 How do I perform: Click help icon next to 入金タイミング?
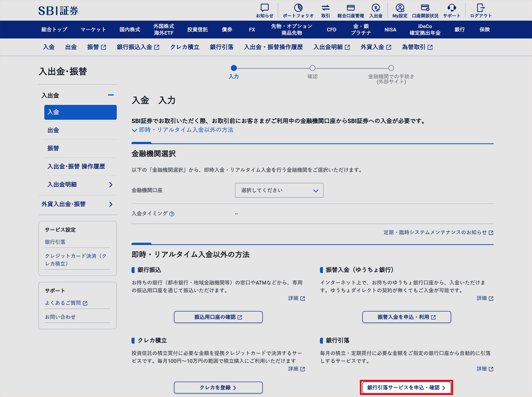[x=172, y=214]
